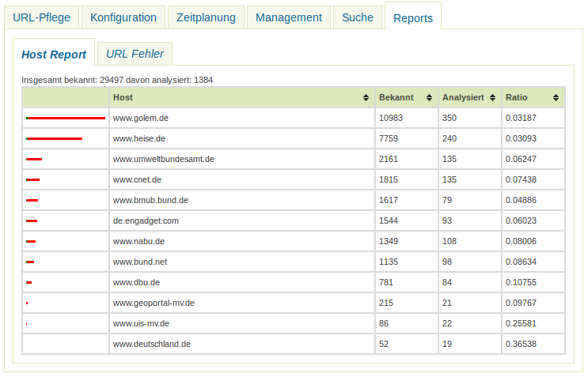
Task: Select the de.engadget.com host cell
Action: 146,221
